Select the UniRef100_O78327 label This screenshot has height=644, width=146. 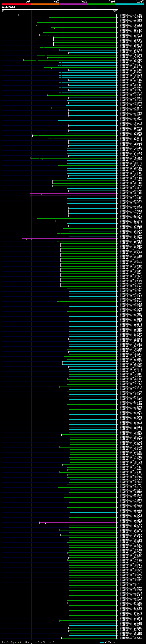(x=131, y=95)
